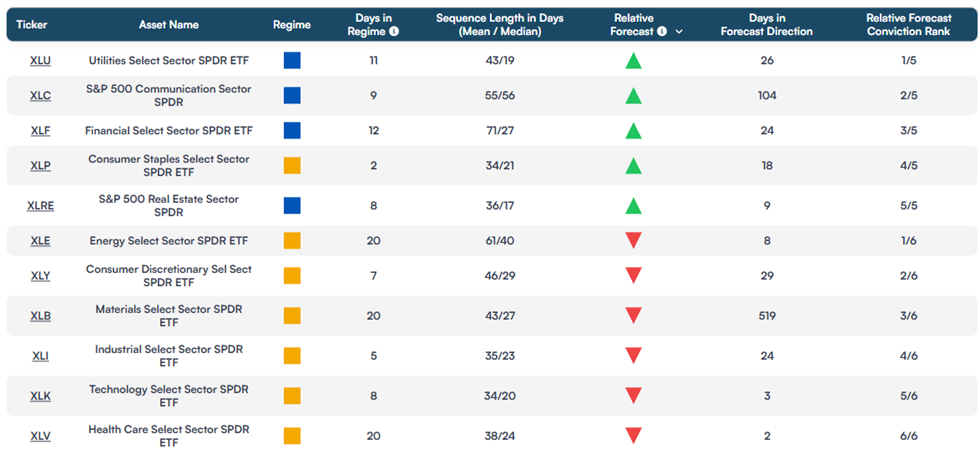The image size is (980, 459).
Task: Expand the Relative Forecast sort chevron
Action: [679, 31]
